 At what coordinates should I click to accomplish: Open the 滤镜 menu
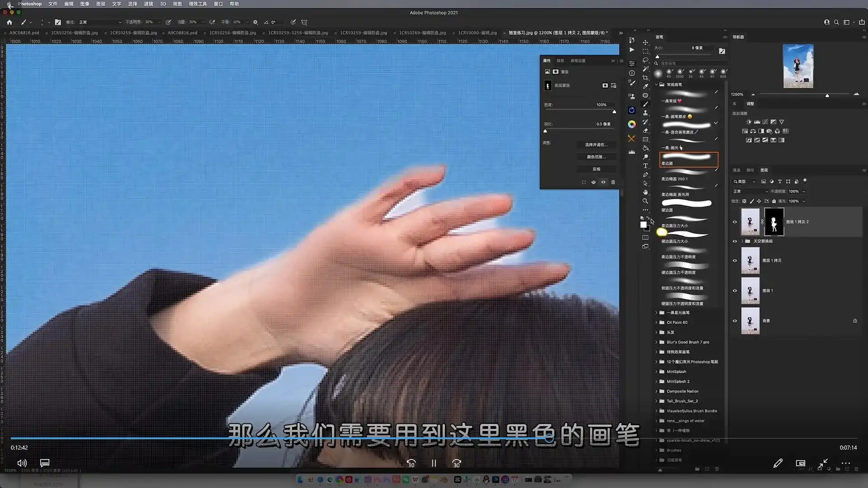point(148,4)
